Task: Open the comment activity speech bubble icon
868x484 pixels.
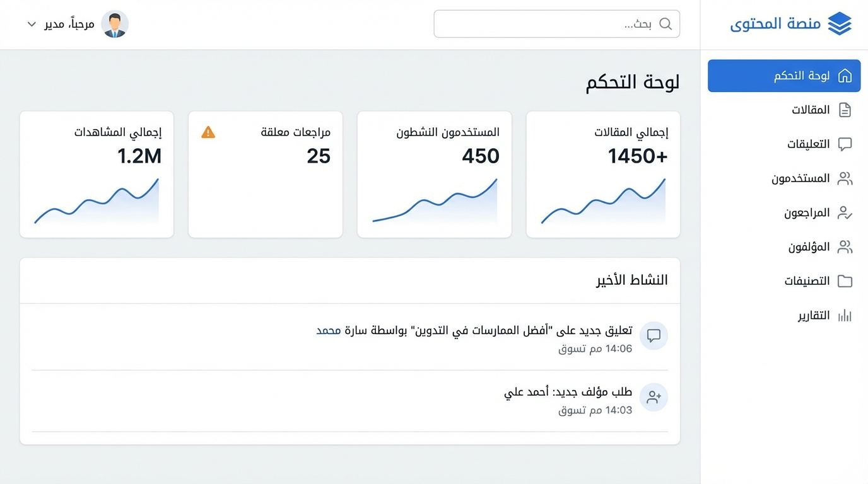Action: point(654,335)
